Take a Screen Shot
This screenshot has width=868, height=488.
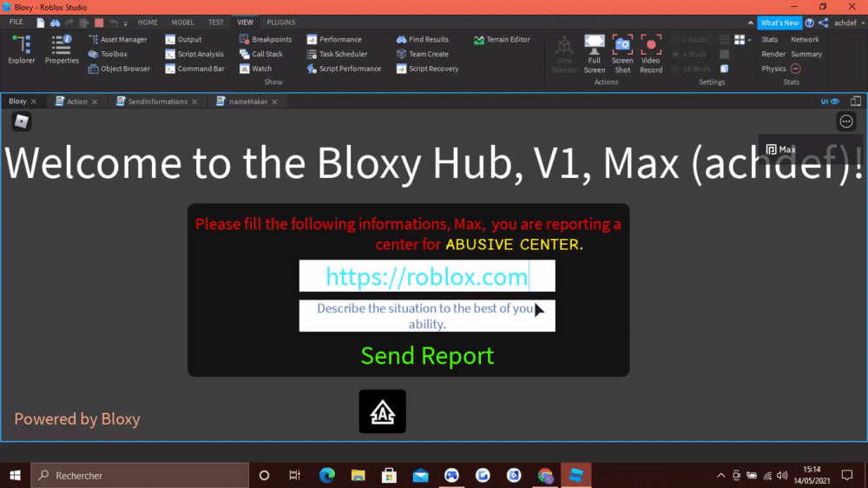[x=622, y=54]
